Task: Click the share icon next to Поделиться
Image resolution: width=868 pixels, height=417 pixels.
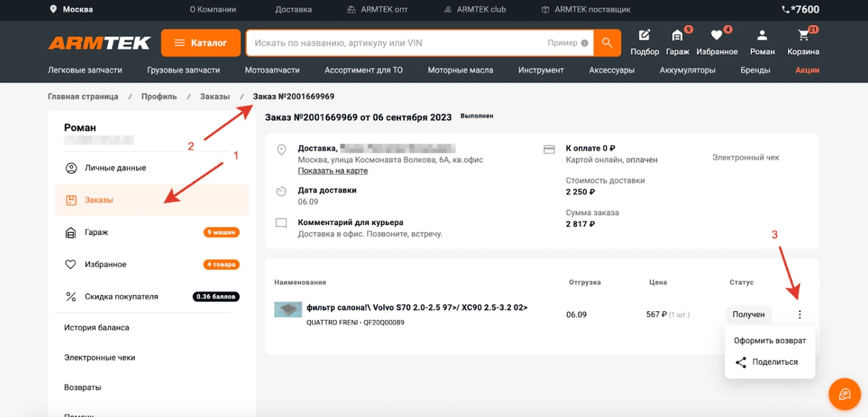Action: click(x=741, y=362)
